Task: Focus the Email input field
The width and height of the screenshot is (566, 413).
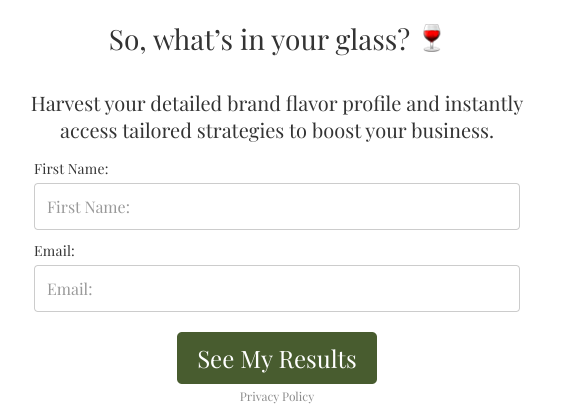Action: (x=277, y=288)
